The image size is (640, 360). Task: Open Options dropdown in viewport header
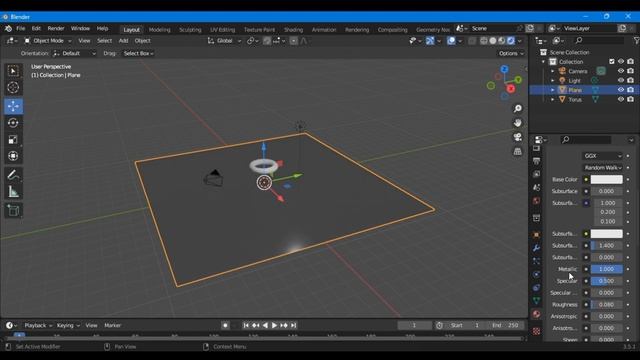pyautogui.click(x=511, y=53)
